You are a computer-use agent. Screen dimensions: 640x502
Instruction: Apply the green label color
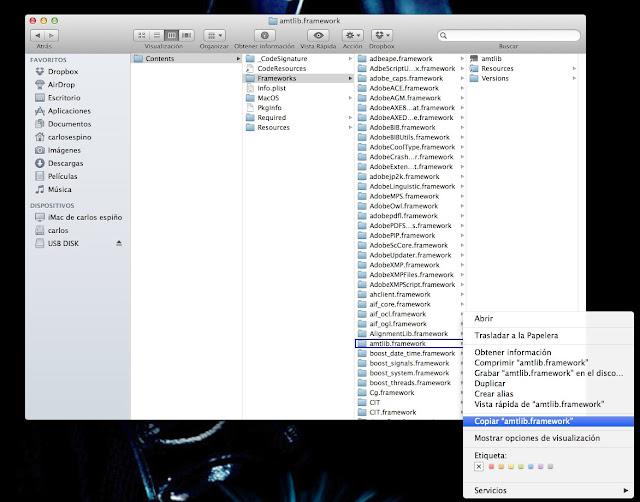click(521, 466)
